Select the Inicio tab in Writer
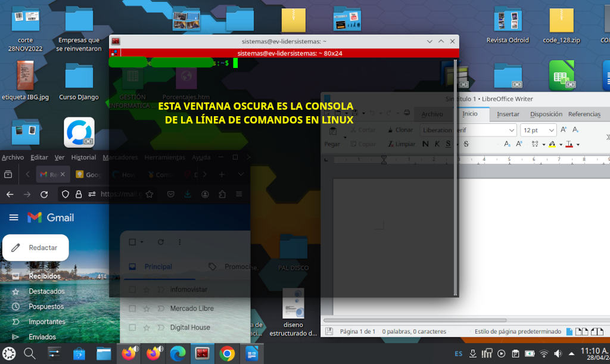This screenshot has height=364, width=610. pos(469,114)
